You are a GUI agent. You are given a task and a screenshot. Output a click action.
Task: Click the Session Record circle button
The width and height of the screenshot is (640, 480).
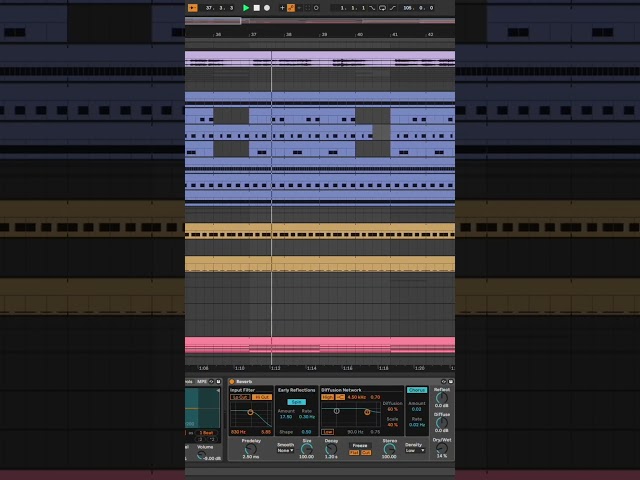pyautogui.click(x=316, y=8)
